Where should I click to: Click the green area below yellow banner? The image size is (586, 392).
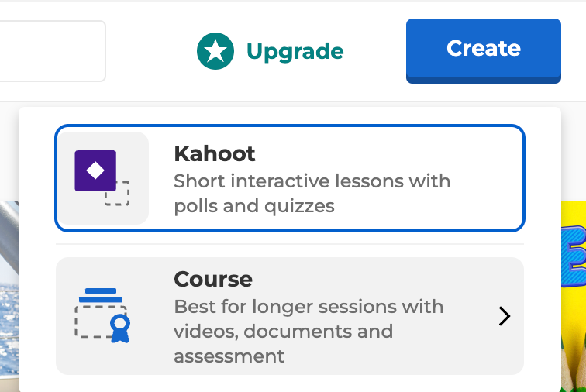[x=574, y=364]
